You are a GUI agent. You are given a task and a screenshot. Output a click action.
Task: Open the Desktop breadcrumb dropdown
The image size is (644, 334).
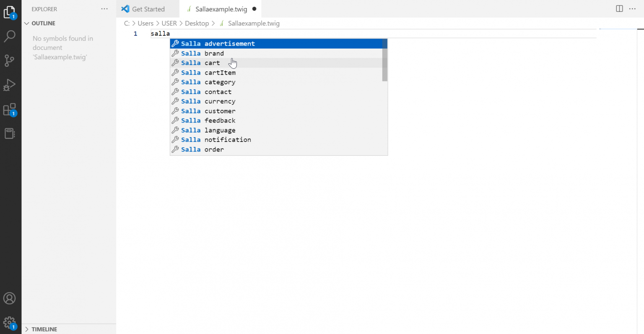coord(197,23)
